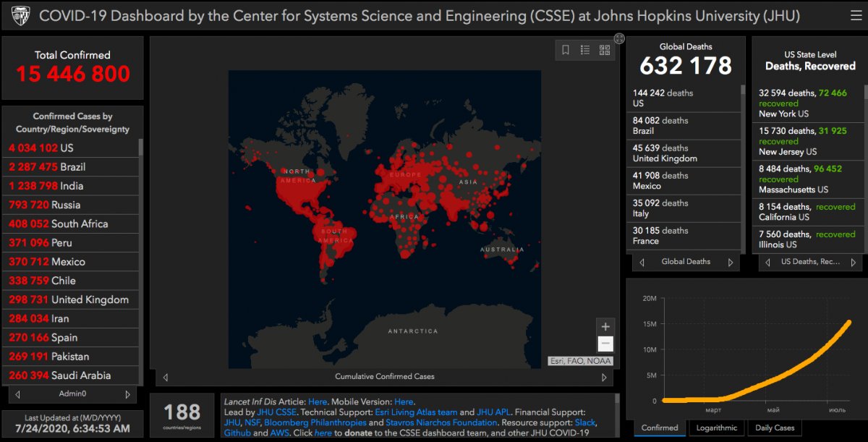Select Russia in confirmed cases list
The height and width of the screenshot is (442, 868).
pyautogui.click(x=71, y=205)
